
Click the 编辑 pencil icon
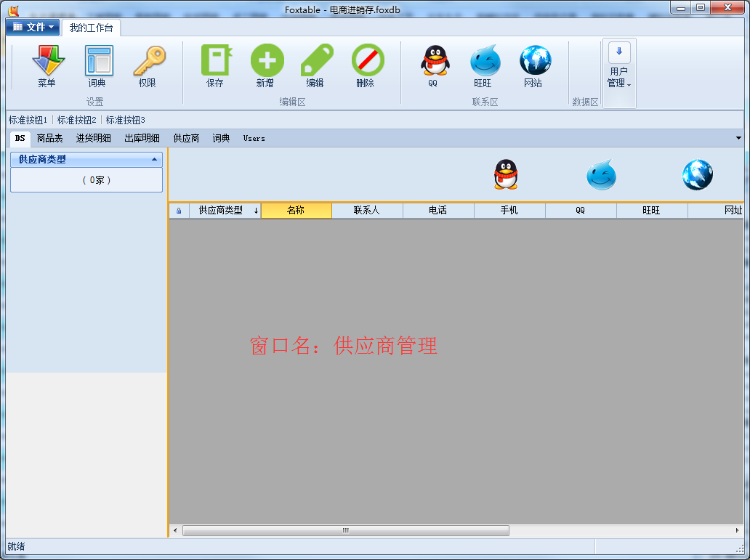pos(315,66)
